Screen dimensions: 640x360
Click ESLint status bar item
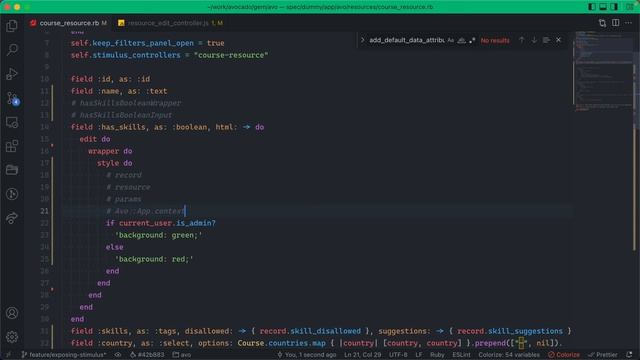461,355
